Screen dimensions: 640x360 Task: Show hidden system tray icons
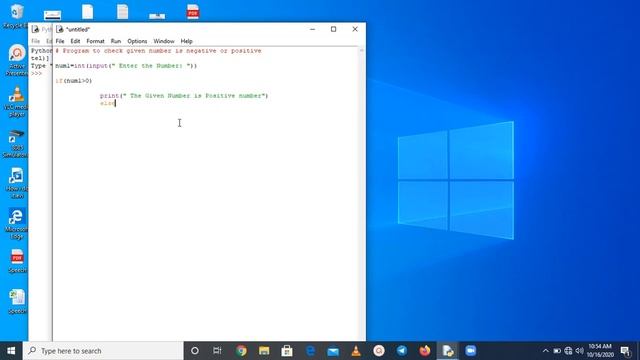(x=546, y=351)
